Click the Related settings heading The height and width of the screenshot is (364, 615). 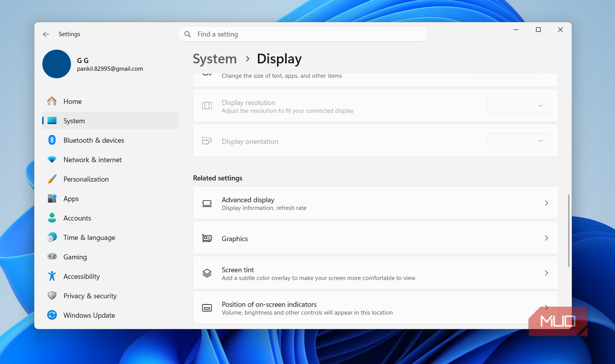(217, 178)
